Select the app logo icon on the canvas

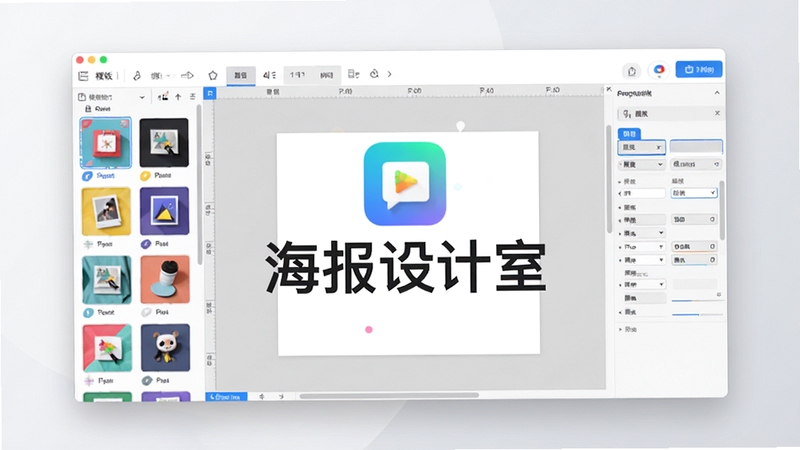click(x=405, y=184)
